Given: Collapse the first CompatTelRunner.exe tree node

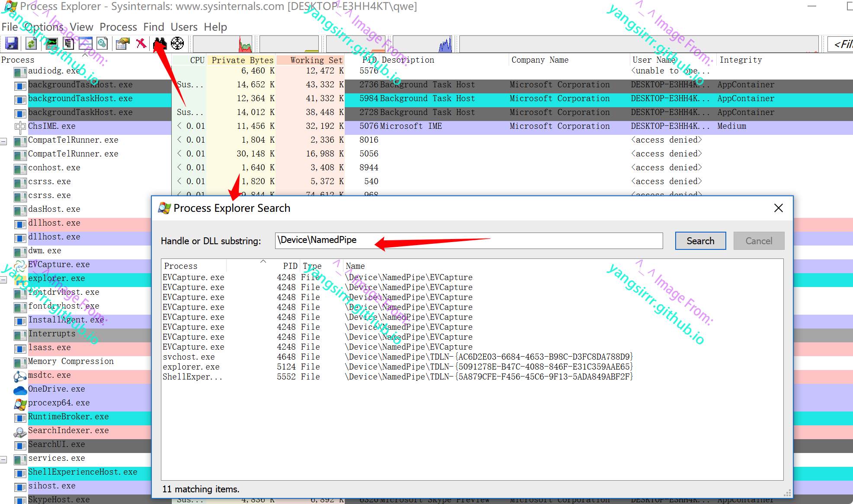Looking at the screenshot, I should (x=4, y=141).
